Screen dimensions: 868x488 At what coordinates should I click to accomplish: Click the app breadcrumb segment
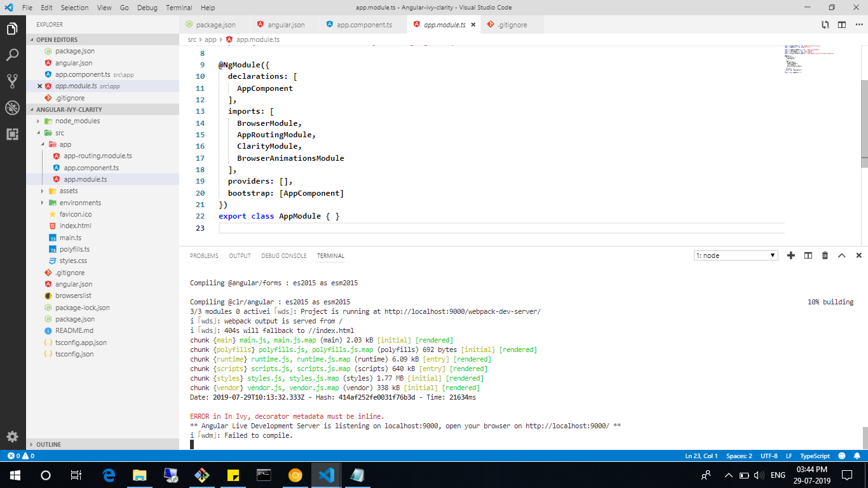click(x=210, y=39)
